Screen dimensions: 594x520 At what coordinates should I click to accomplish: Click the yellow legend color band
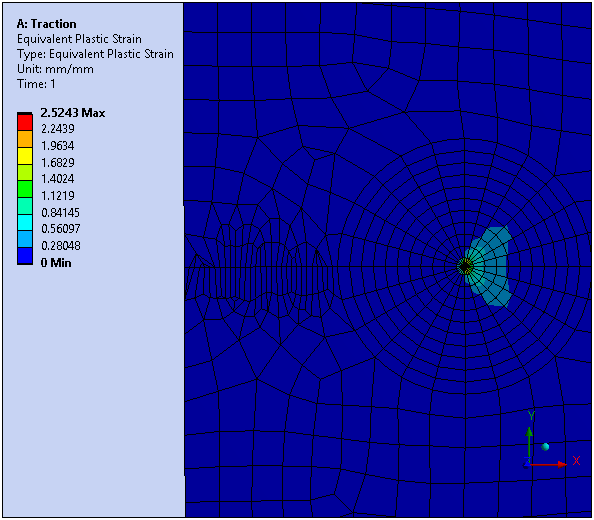[25, 156]
